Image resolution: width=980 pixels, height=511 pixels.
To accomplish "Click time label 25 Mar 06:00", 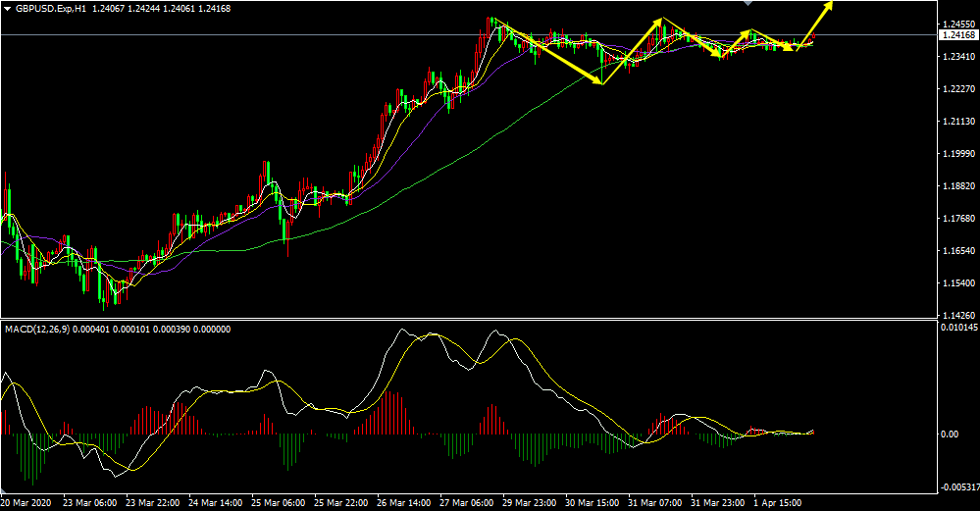I will click(278, 503).
